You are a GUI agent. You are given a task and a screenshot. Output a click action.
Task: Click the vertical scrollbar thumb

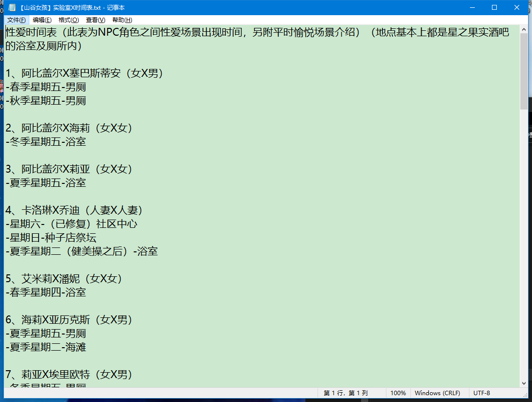[x=524, y=71]
